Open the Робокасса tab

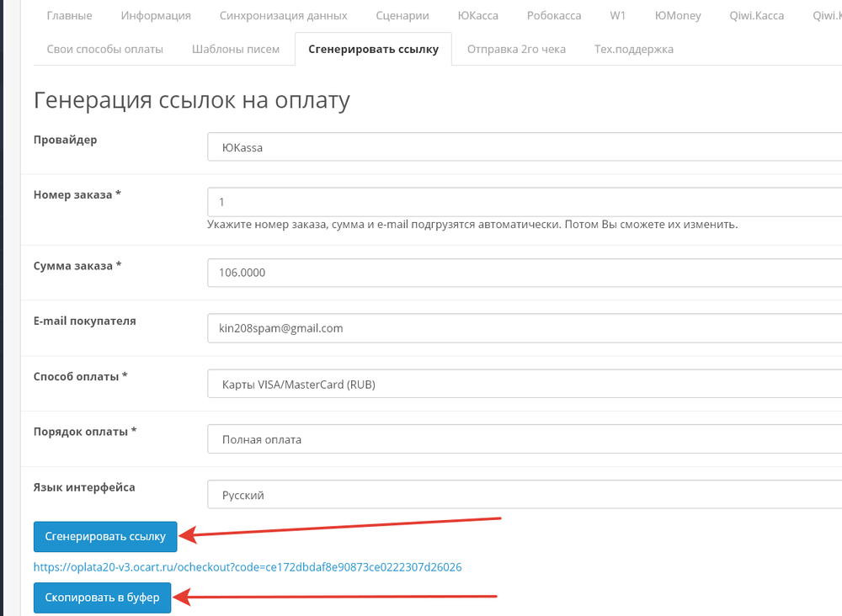pos(554,16)
